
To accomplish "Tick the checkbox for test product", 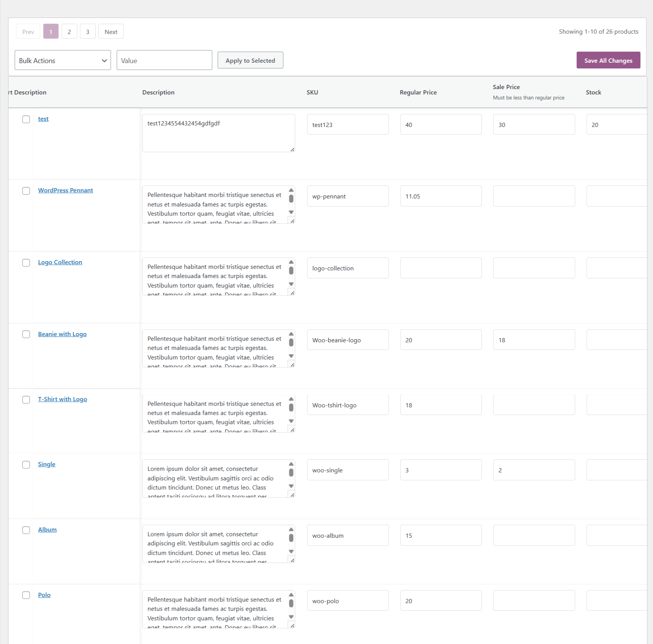I will pyautogui.click(x=26, y=119).
